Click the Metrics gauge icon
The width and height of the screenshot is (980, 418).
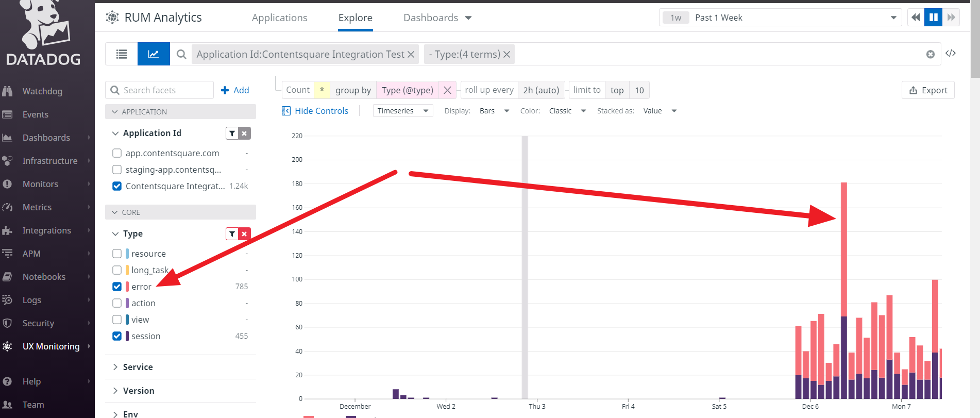pyautogui.click(x=7, y=207)
